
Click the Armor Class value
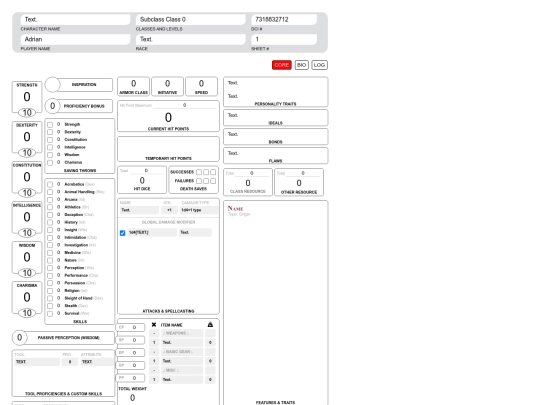point(134,84)
